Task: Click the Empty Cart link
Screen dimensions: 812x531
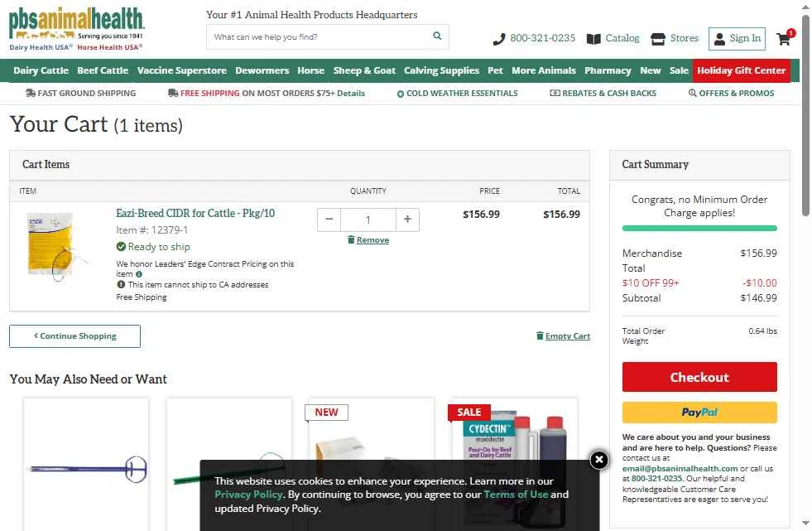Action: 568,335
